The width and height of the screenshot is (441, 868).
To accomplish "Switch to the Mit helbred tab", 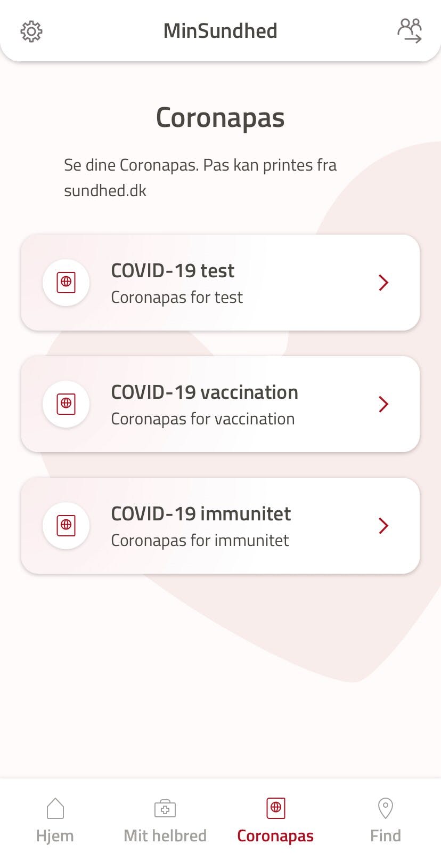I will [165, 835].
